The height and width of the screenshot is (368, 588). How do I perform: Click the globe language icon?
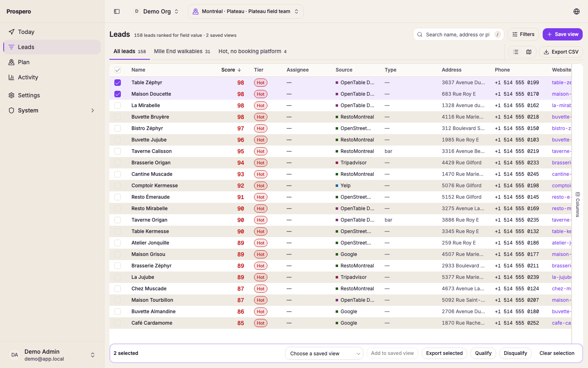577,11
